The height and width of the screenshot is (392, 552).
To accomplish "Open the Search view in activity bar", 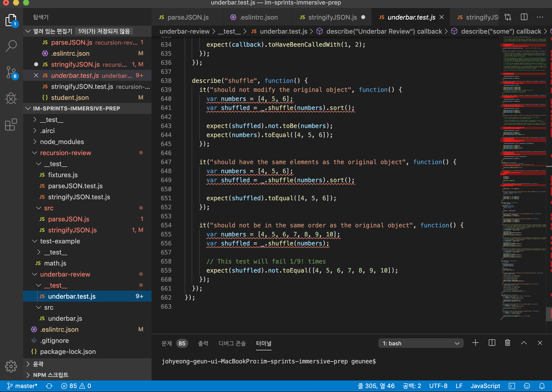I will pos(11,46).
